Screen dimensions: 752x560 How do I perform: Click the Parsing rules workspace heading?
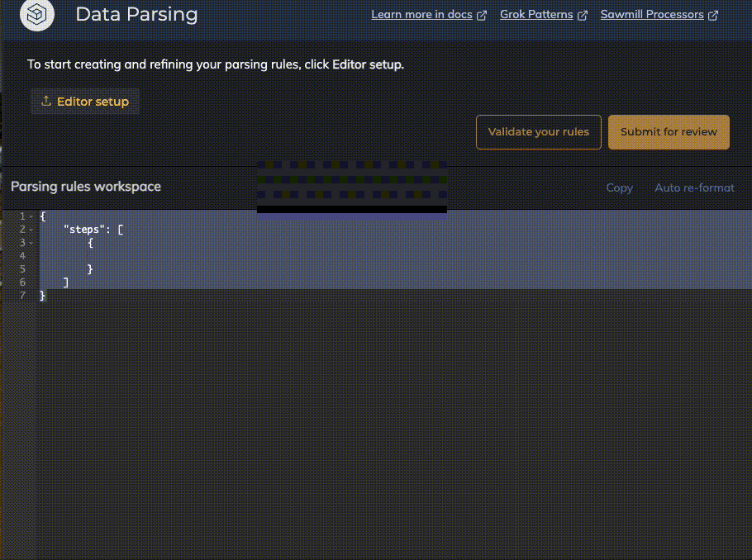point(86,187)
